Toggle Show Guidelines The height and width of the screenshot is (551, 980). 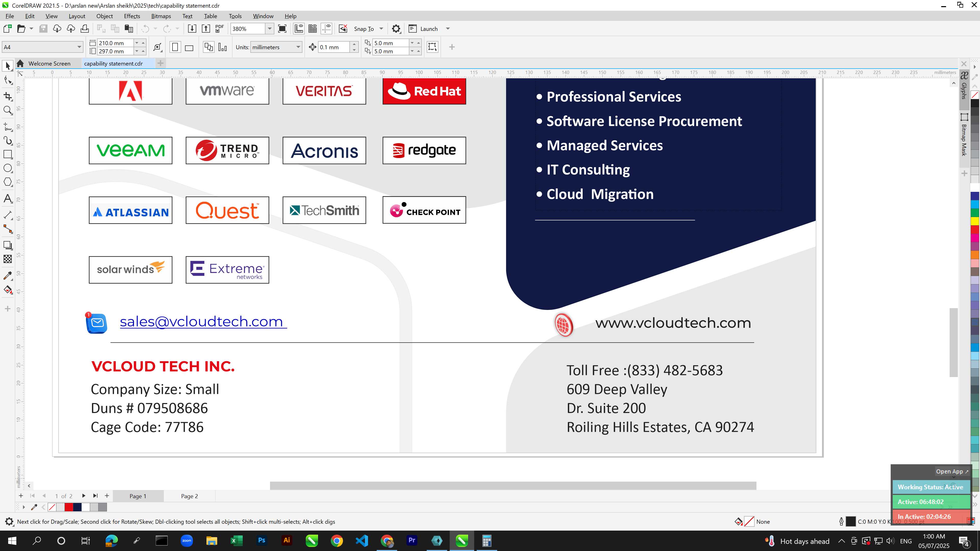click(326, 29)
